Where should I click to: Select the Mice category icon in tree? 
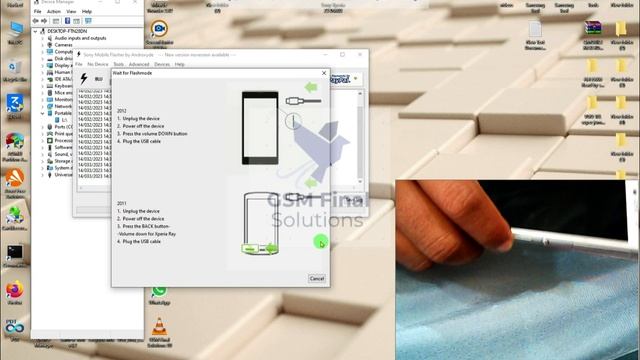click(50, 93)
